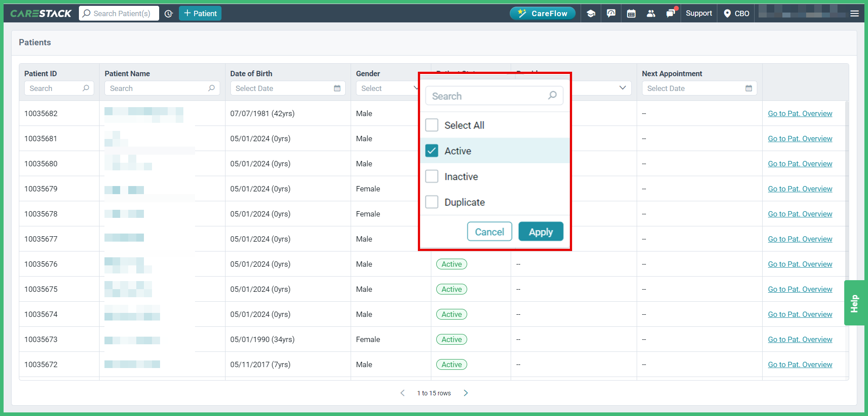Click the CBO location pin icon
Image resolution: width=868 pixels, height=416 pixels.
[x=728, y=13]
